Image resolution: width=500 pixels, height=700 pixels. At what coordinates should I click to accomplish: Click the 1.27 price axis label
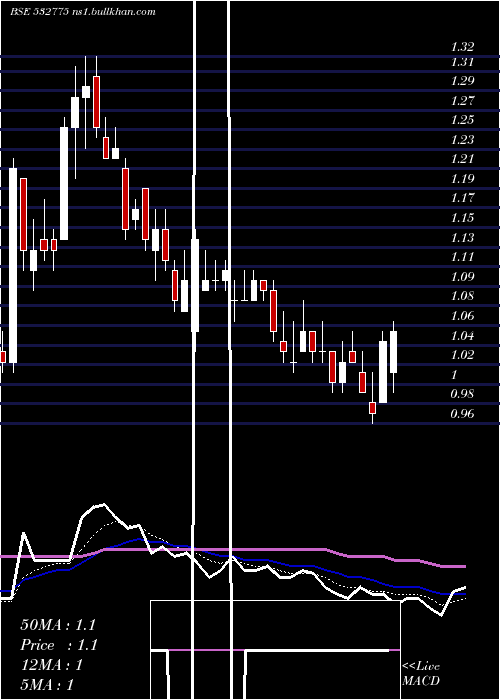462,101
